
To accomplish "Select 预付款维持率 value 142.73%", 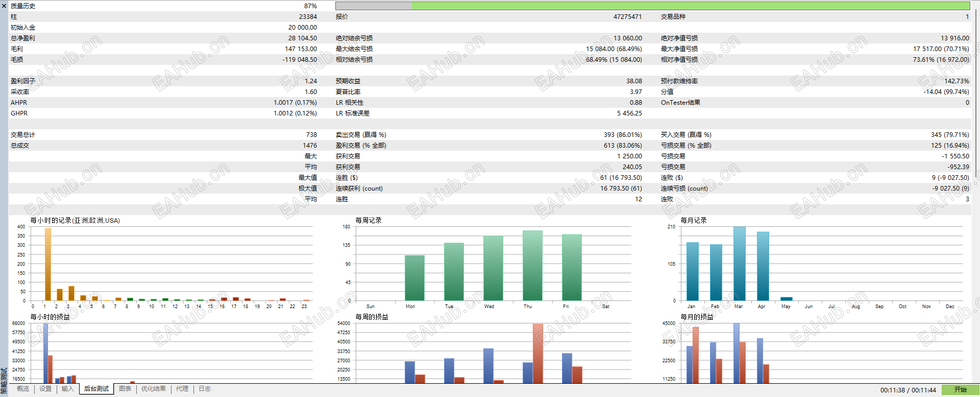I will (x=957, y=81).
